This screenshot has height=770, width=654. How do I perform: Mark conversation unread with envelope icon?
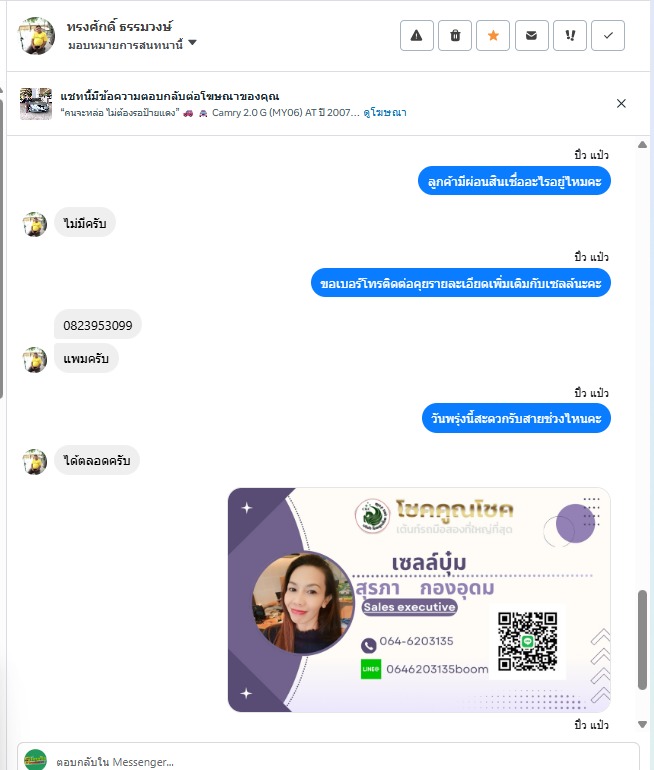(531, 35)
